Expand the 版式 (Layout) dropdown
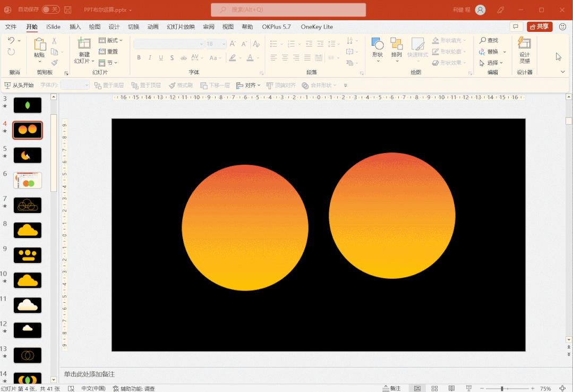This screenshot has height=392, width=573. point(111,40)
